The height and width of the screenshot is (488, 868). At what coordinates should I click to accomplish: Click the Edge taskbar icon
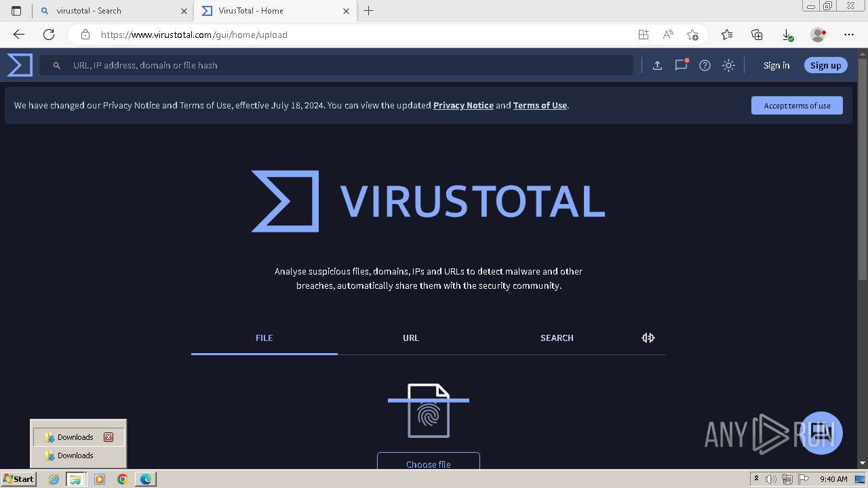[x=145, y=479]
